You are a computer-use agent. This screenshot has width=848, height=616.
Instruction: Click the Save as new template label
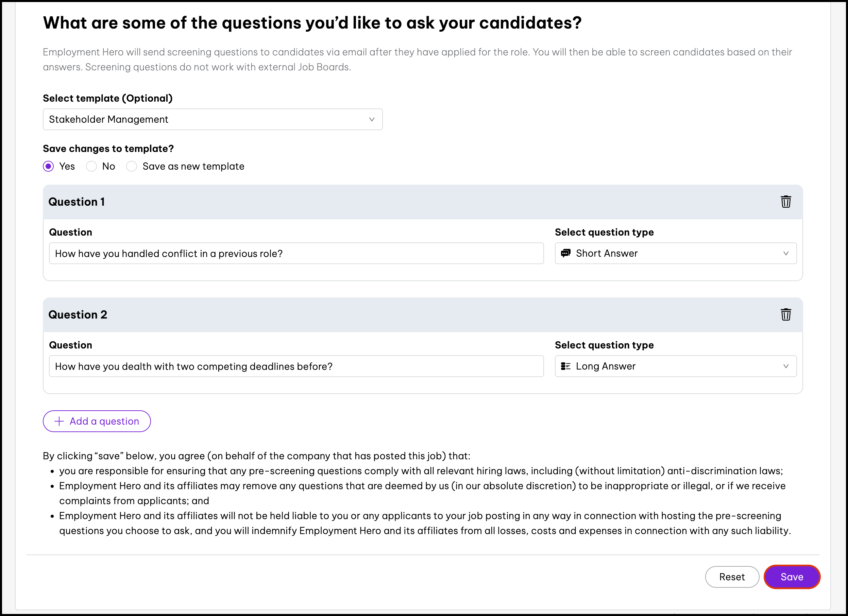(193, 166)
